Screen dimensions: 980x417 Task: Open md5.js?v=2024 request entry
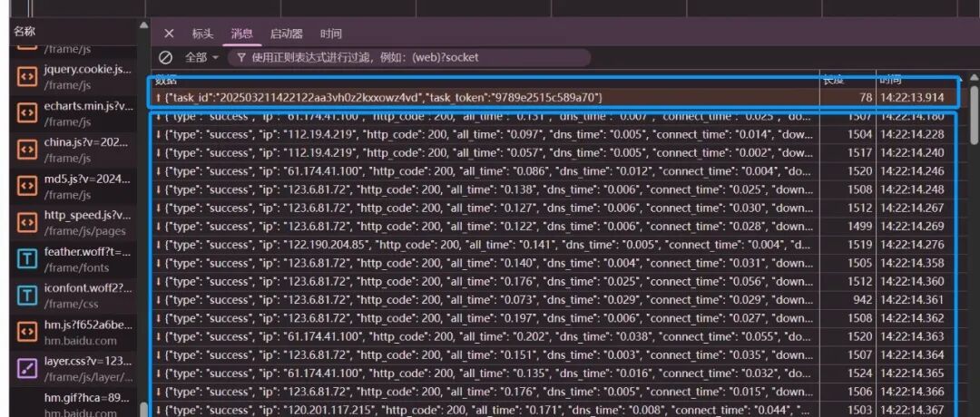tap(73, 186)
